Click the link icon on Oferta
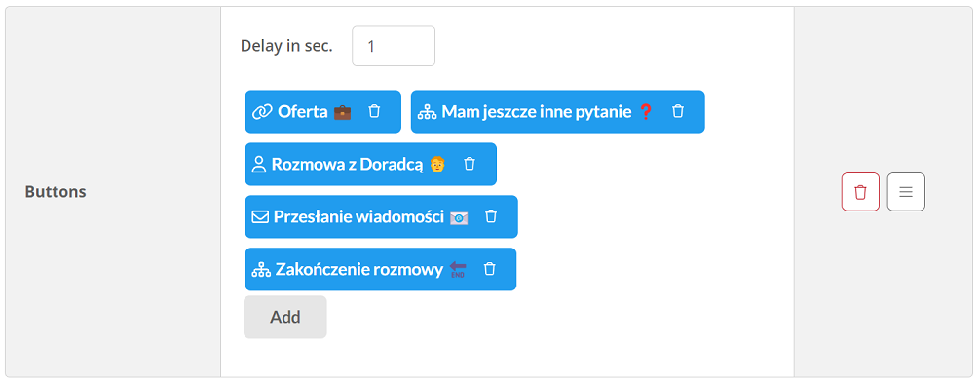The width and height of the screenshot is (980, 383). [262, 112]
